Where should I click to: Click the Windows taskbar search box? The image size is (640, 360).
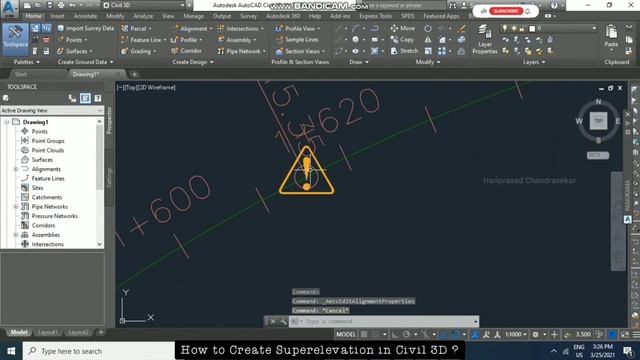[99, 351]
